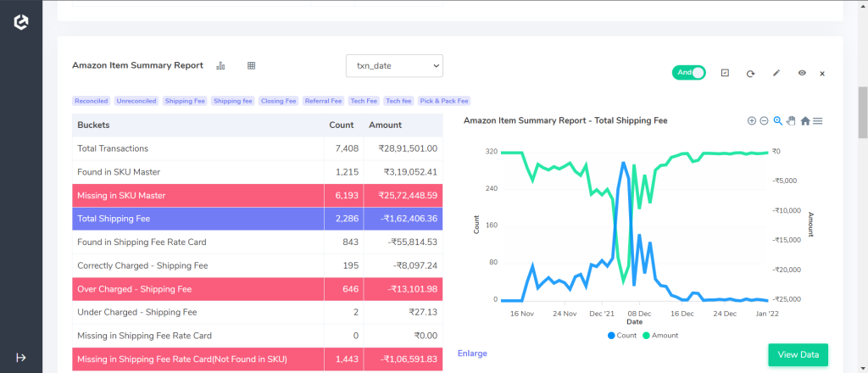Edit the report with pencil icon

(x=776, y=73)
